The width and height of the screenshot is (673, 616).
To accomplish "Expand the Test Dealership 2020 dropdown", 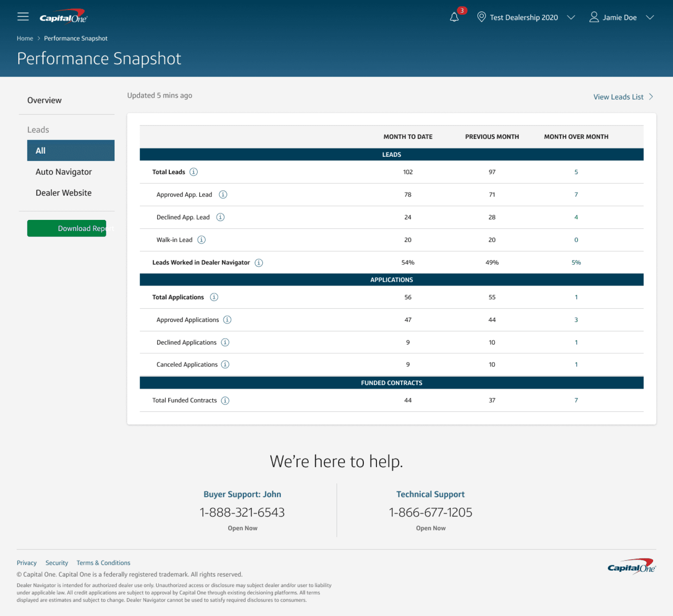I will point(571,17).
